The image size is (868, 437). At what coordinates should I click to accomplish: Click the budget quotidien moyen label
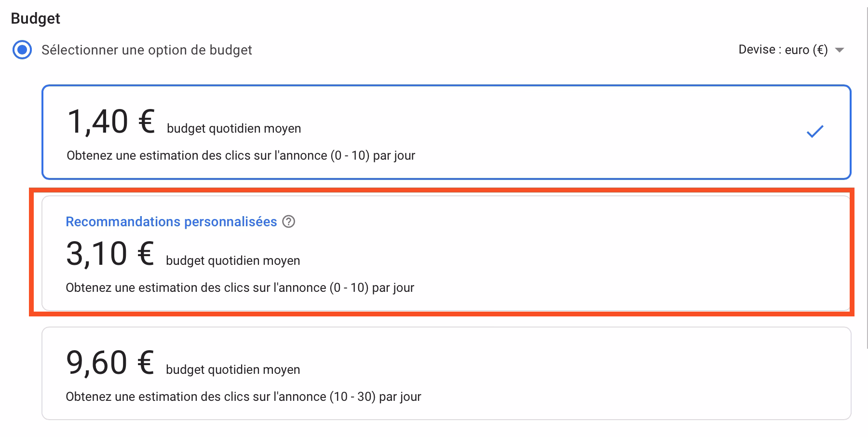click(x=233, y=128)
